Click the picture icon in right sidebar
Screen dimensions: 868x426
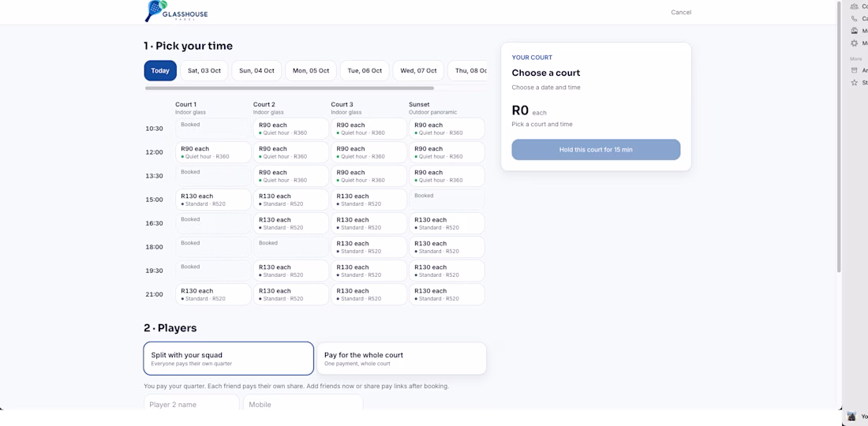[x=854, y=31]
